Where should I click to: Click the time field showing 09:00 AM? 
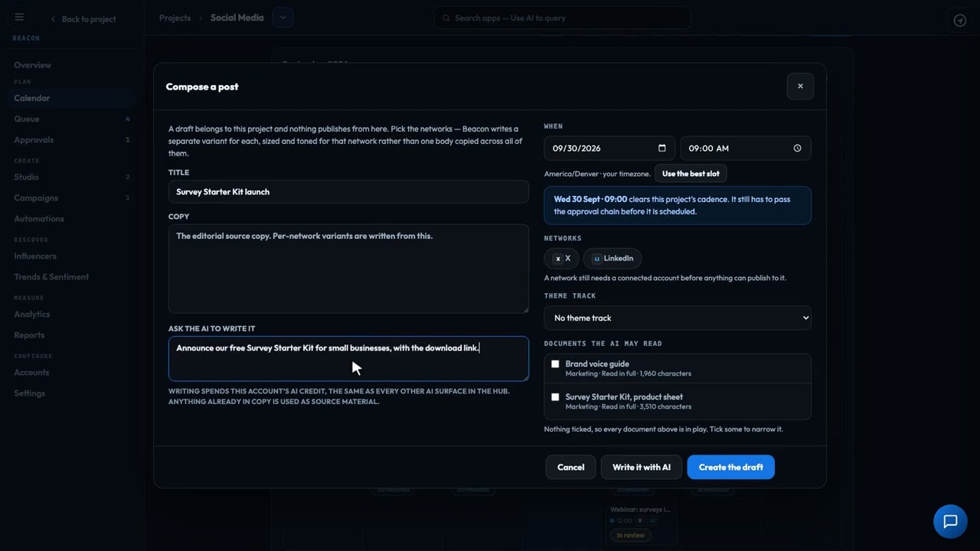pos(745,148)
